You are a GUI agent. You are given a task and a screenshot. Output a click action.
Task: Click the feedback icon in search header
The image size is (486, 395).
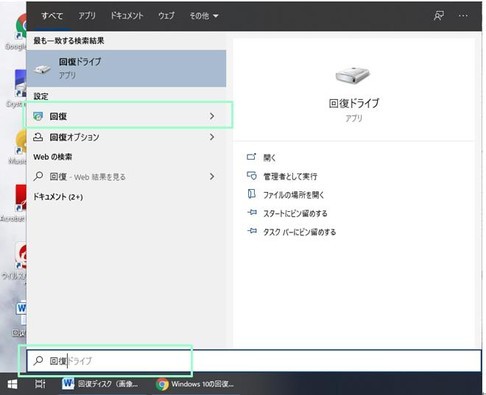[x=439, y=16]
